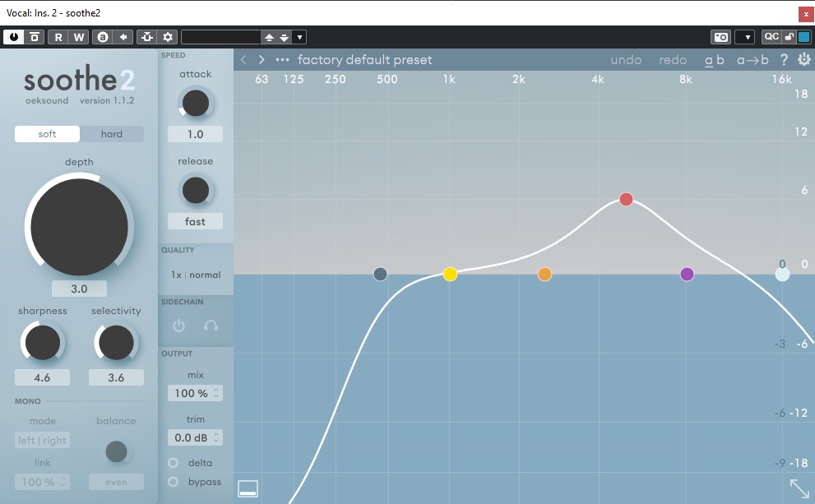Click the undo button
815x504 pixels.
[x=626, y=60]
